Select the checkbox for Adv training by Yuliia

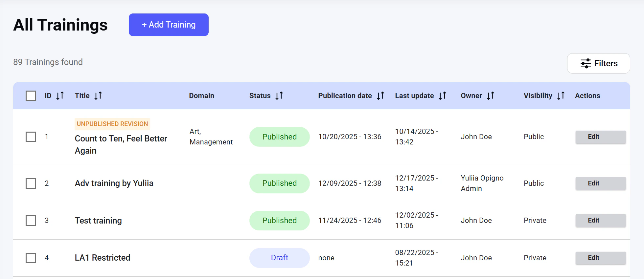point(31,183)
